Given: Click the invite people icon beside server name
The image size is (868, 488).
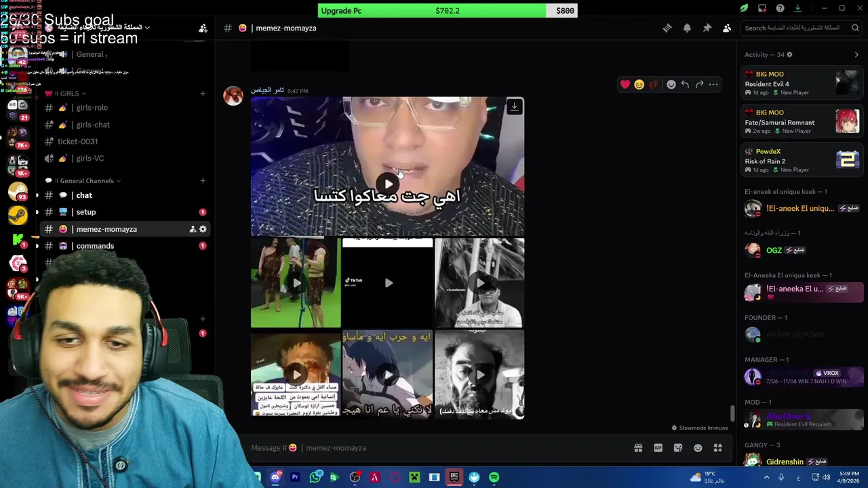Looking at the screenshot, I should pyautogui.click(x=203, y=28).
